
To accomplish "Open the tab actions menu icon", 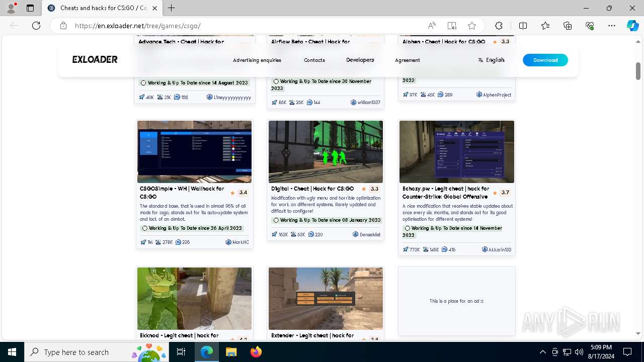I will [x=30, y=8].
